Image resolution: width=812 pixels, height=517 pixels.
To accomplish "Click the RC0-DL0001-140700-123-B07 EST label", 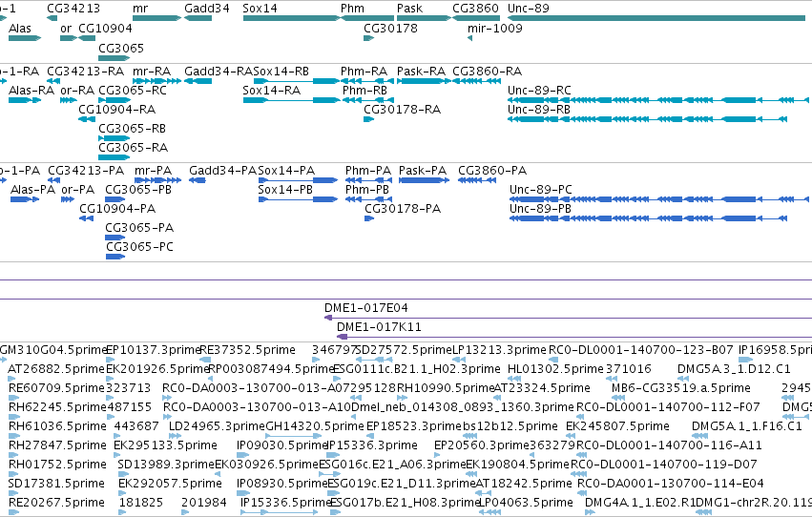I will coord(641,350).
